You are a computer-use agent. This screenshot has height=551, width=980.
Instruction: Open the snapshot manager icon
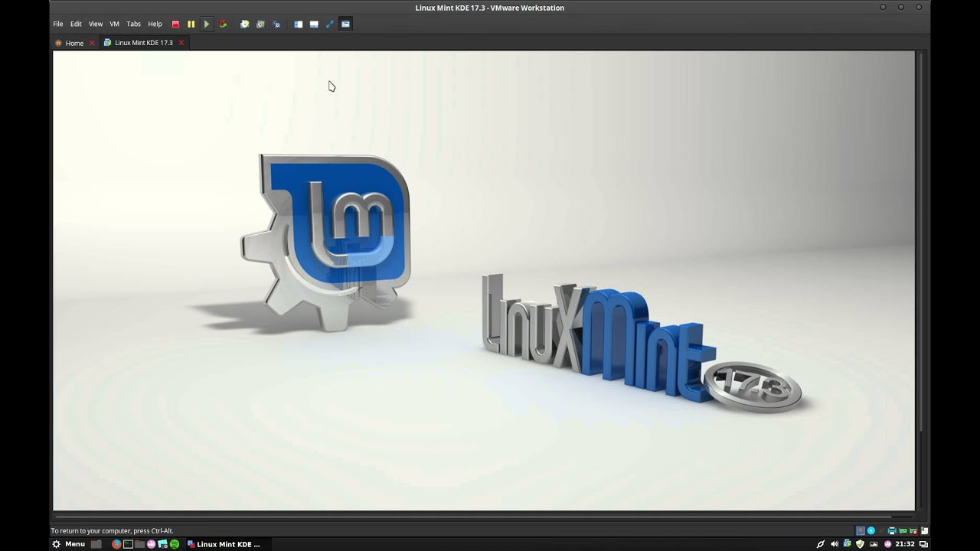coord(276,24)
